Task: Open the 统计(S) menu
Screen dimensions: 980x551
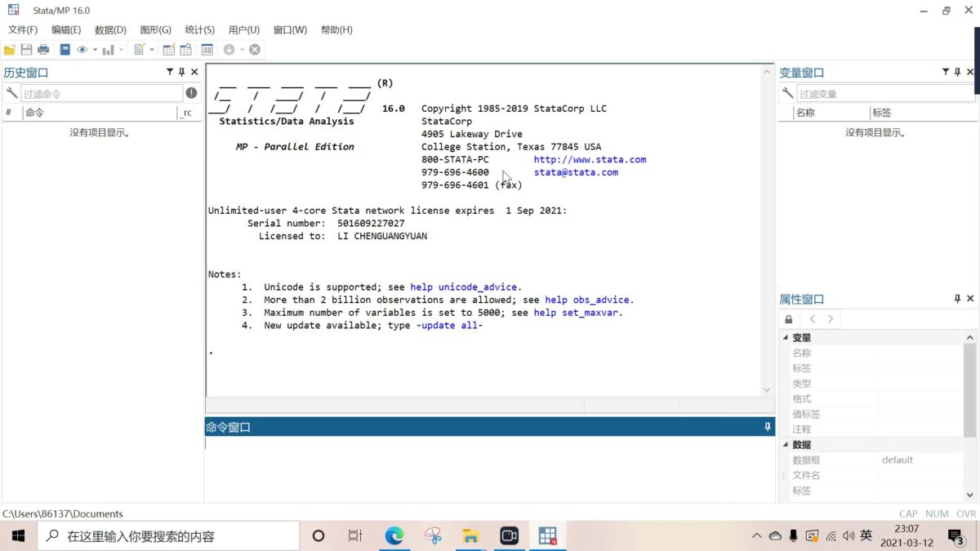Action: click(x=199, y=29)
